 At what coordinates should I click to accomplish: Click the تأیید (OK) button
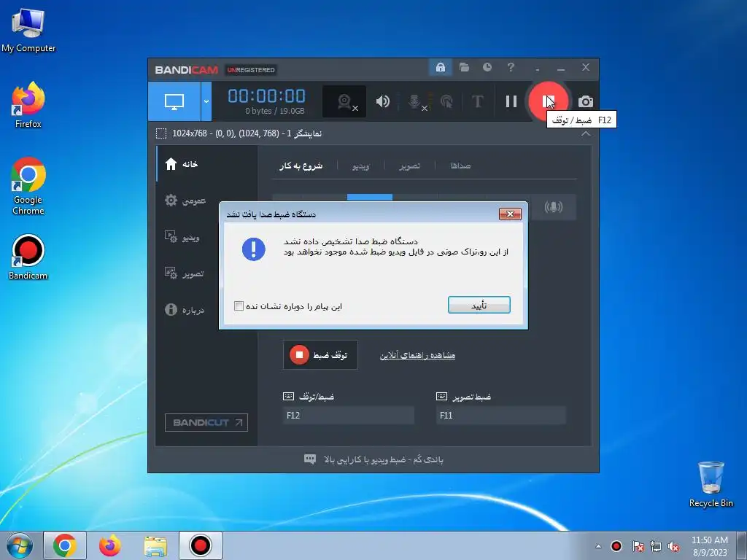[x=479, y=306]
